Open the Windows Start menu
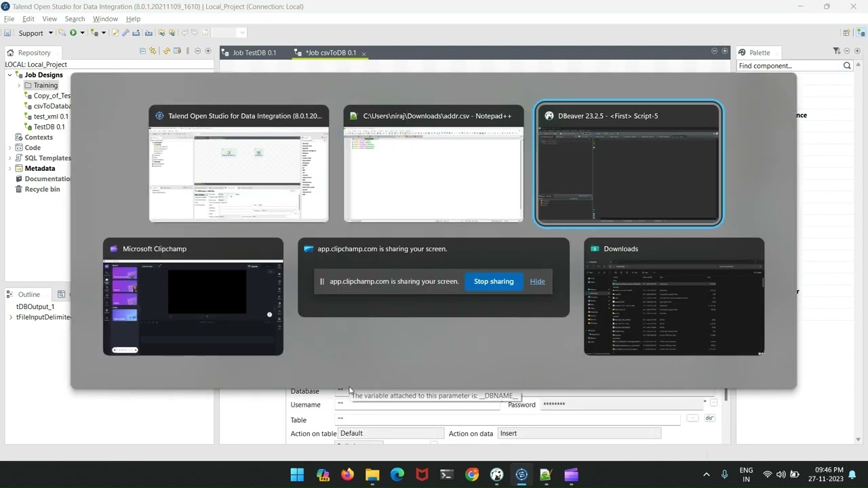Viewport: 868px width, 488px height. [x=297, y=474]
